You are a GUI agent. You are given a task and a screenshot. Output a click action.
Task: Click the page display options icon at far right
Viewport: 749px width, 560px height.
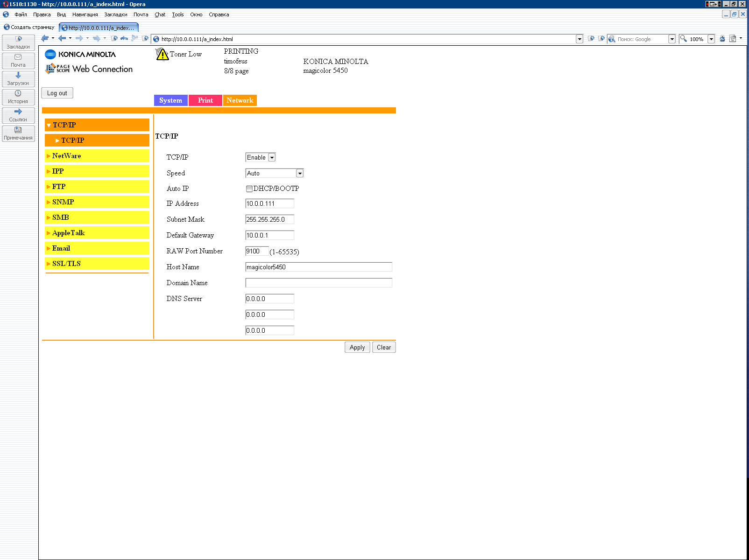733,39
